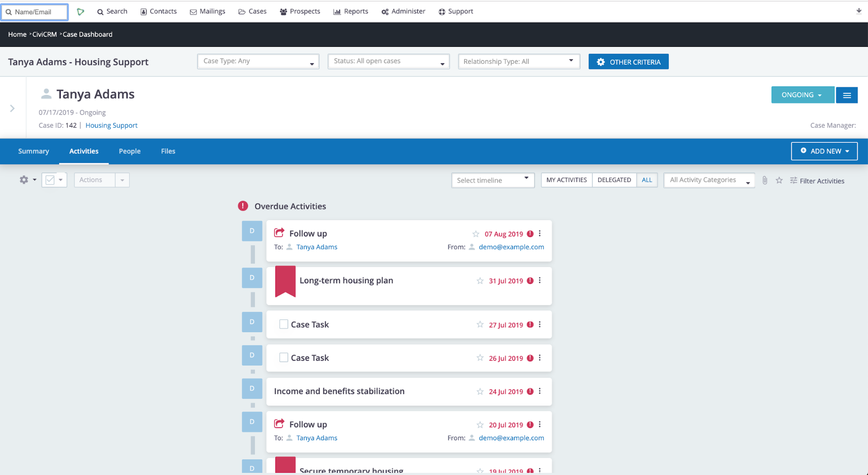Click the gear settings icon above activities

24,180
